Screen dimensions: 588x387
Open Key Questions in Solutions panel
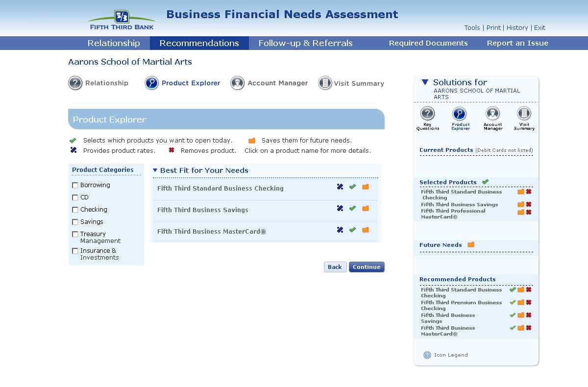tap(428, 114)
